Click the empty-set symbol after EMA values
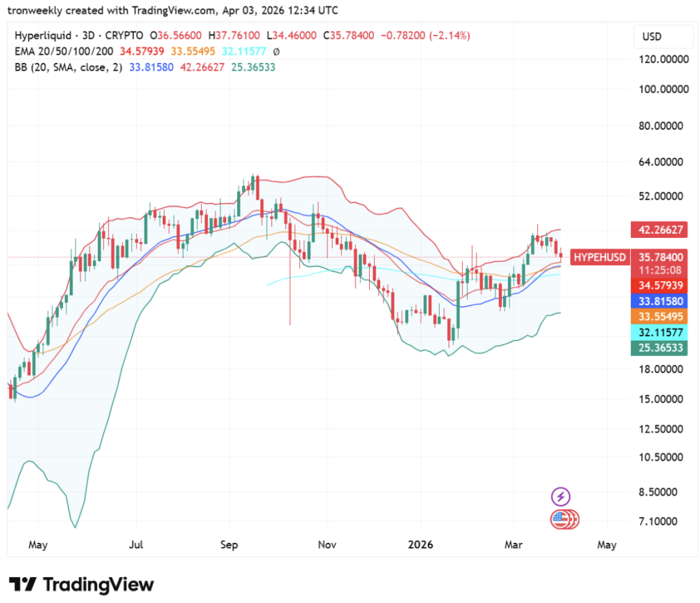Image resolution: width=700 pixels, height=603 pixels. pyautogui.click(x=275, y=51)
